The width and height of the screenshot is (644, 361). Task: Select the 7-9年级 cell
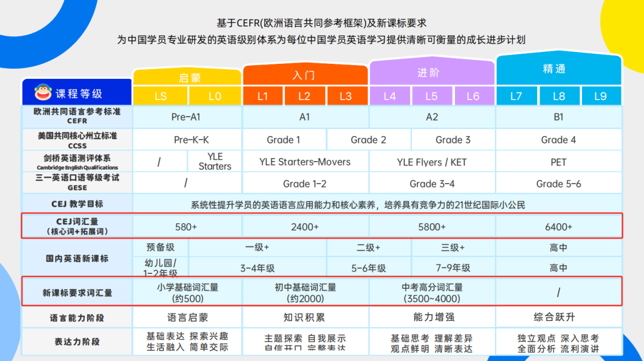pos(453,268)
